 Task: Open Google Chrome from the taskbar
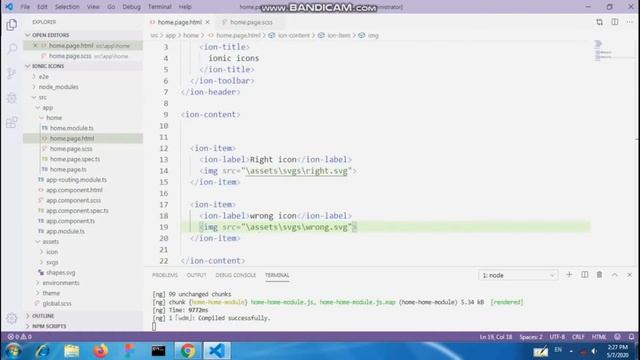click(x=188, y=351)
